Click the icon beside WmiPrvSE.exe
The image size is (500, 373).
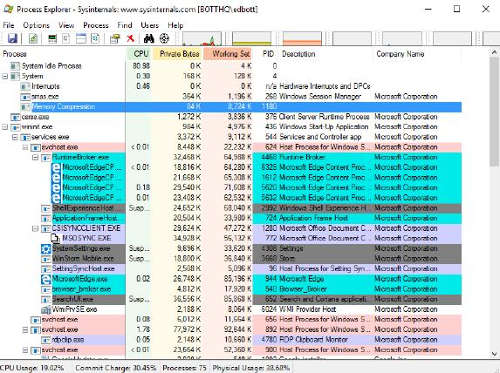coord(46,310)
